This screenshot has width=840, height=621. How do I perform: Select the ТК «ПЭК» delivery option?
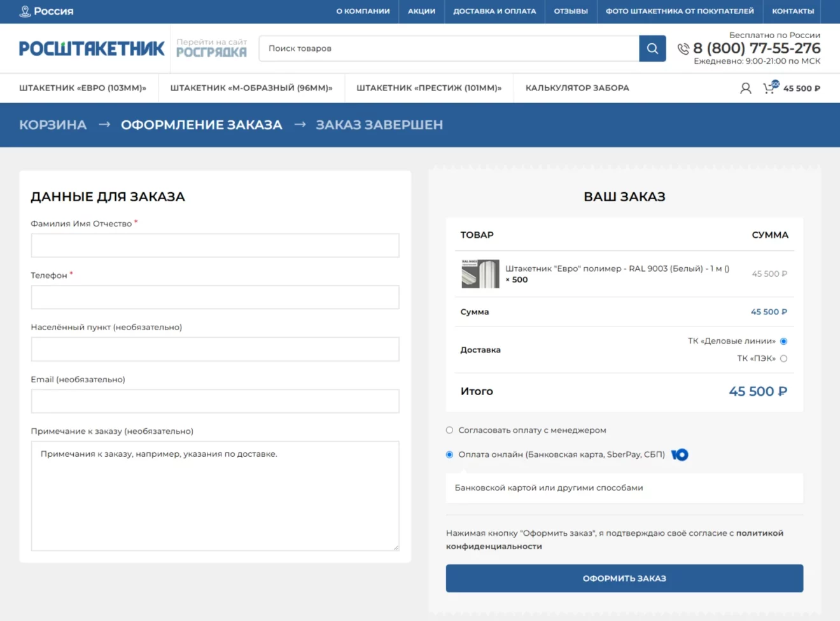coord(783,358)
